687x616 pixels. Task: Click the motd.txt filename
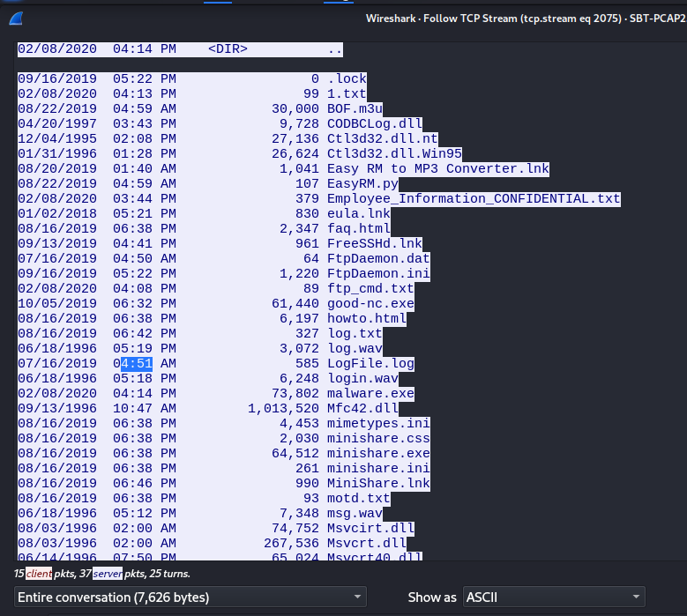[359, 498]
